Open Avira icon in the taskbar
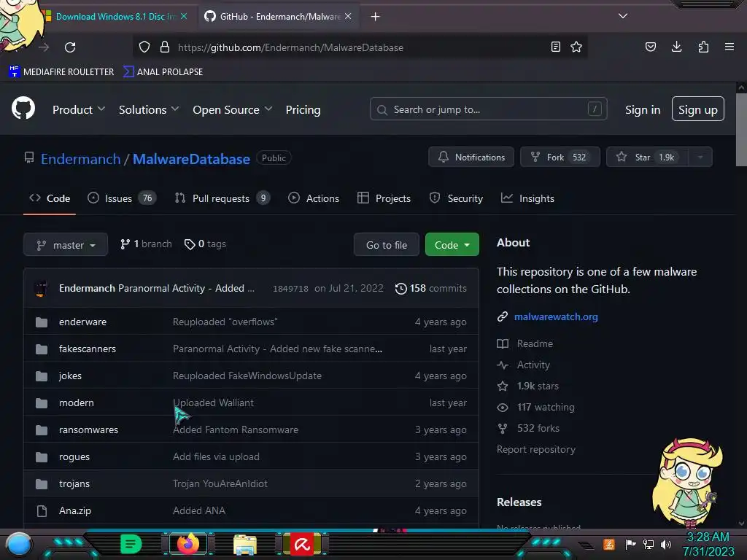The width and height of the screenshot is (747, 560). tap(302, 544)
